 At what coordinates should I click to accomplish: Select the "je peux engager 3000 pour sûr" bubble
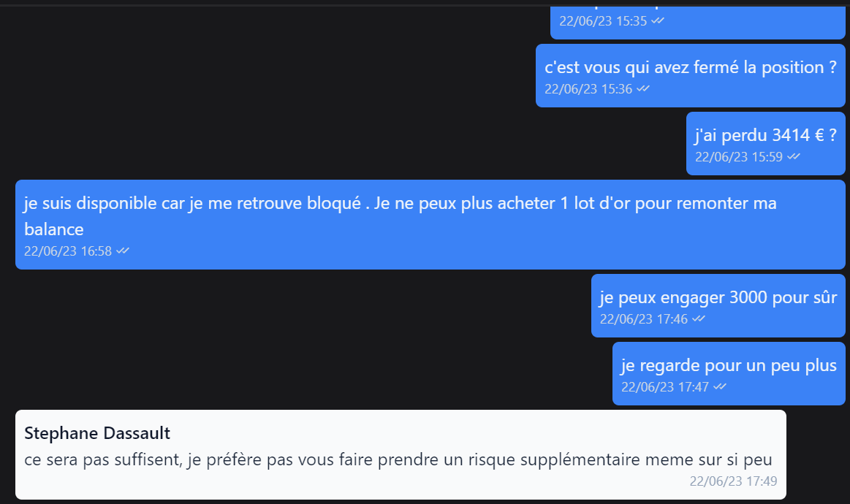(x=718, y=305)
